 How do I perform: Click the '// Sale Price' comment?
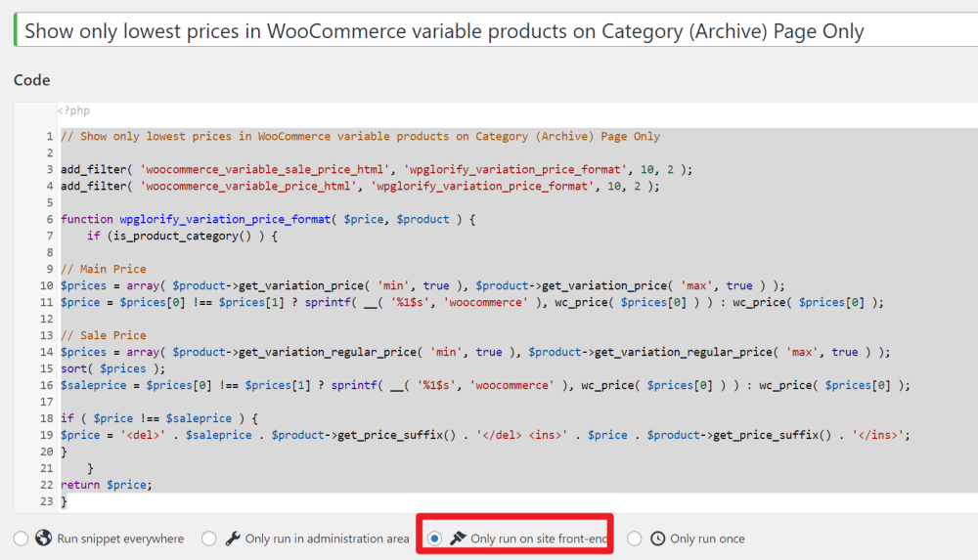click(104, 335)
